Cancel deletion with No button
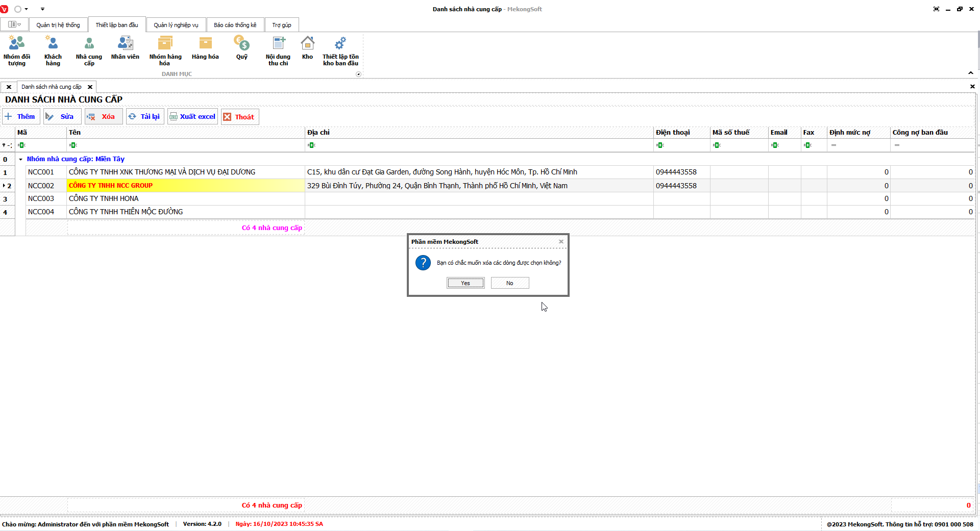Image resolution: width=980 pixels, height=531 pixels. pyautogui.click(x=510, y=283)
